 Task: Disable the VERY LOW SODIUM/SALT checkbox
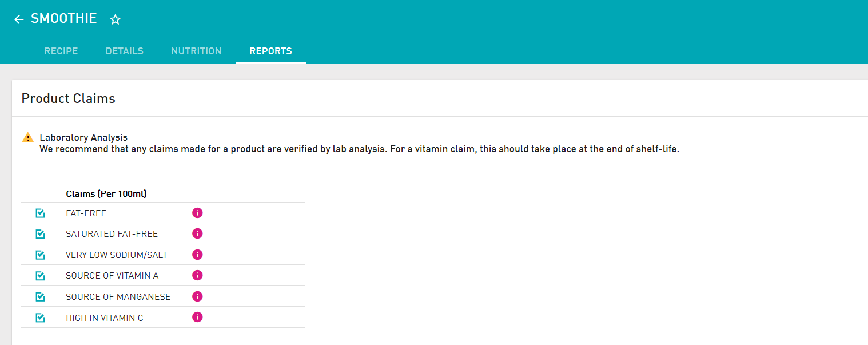[40, 255]
